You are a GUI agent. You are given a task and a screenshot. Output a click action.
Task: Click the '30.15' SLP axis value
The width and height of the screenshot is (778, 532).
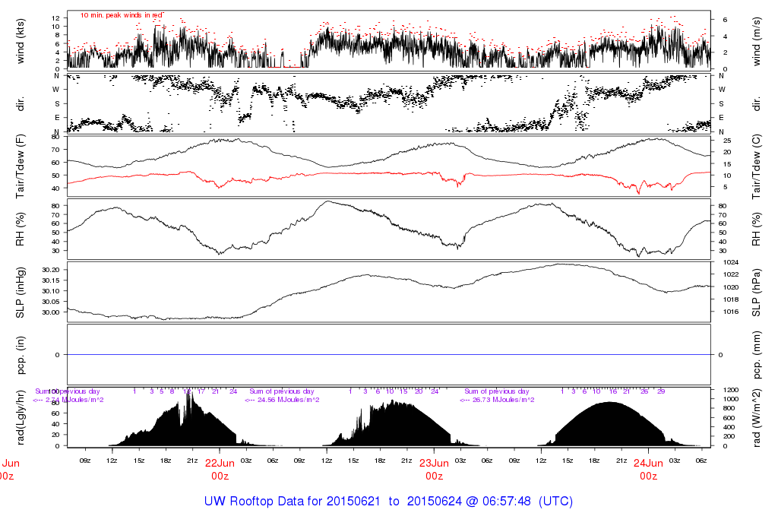point(51,280)
